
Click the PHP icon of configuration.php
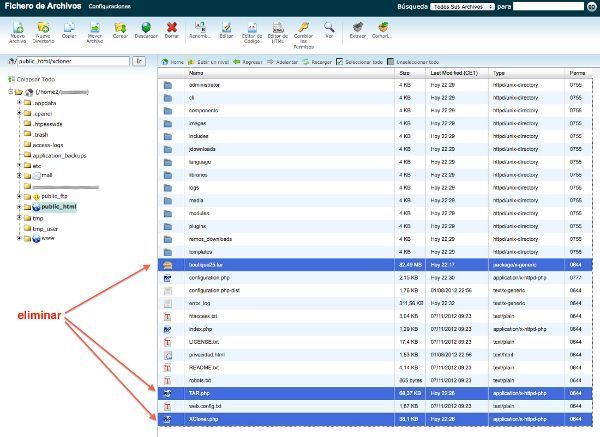168,278
